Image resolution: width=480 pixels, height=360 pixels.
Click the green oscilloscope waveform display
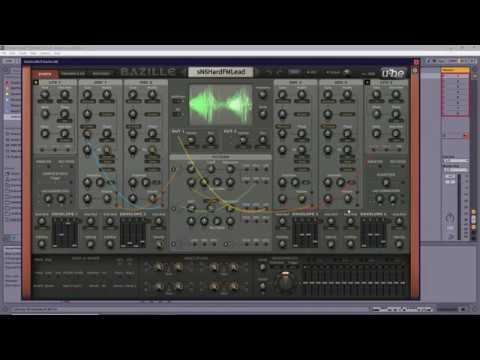221,105
